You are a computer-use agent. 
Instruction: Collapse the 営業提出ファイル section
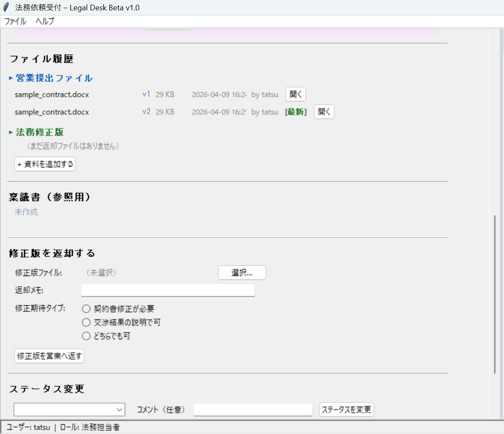pyautogui.click(x=51, y=78)
